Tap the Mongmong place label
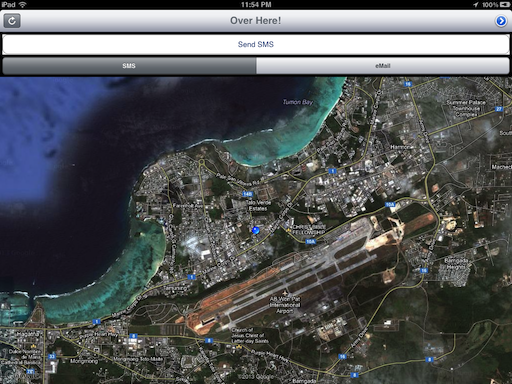 click(84, 361)
